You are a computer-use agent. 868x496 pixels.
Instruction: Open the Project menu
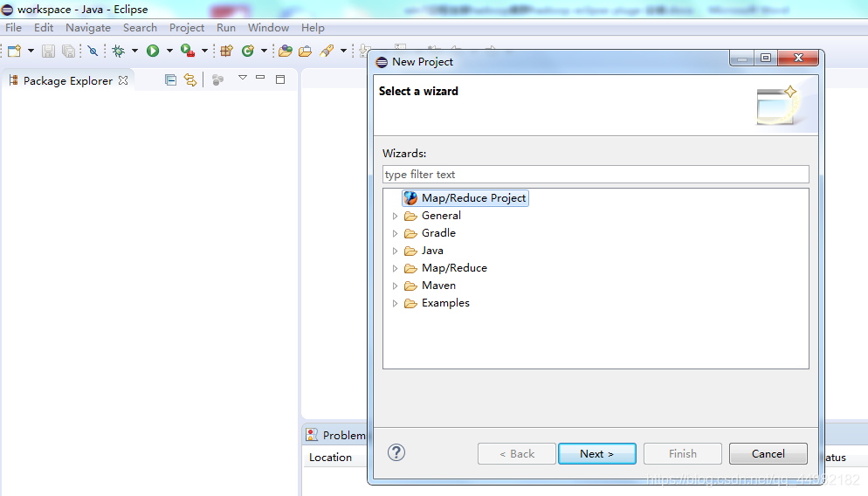tap(187, 28)
